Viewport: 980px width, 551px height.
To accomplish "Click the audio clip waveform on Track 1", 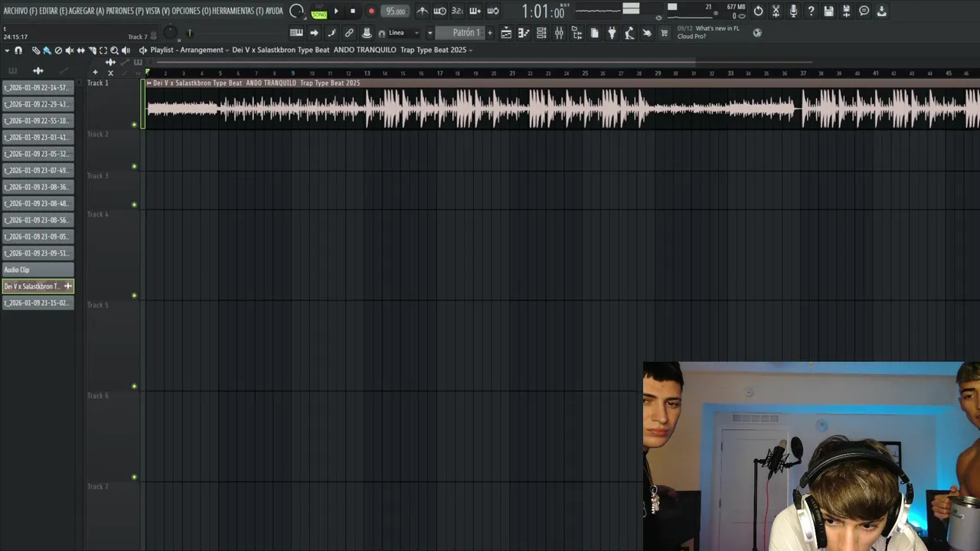I will tap(563, 108).
